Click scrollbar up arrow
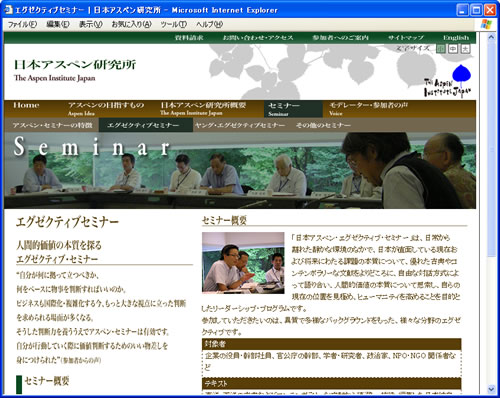This screenshot has height=398, width=500. coord(491,37)
